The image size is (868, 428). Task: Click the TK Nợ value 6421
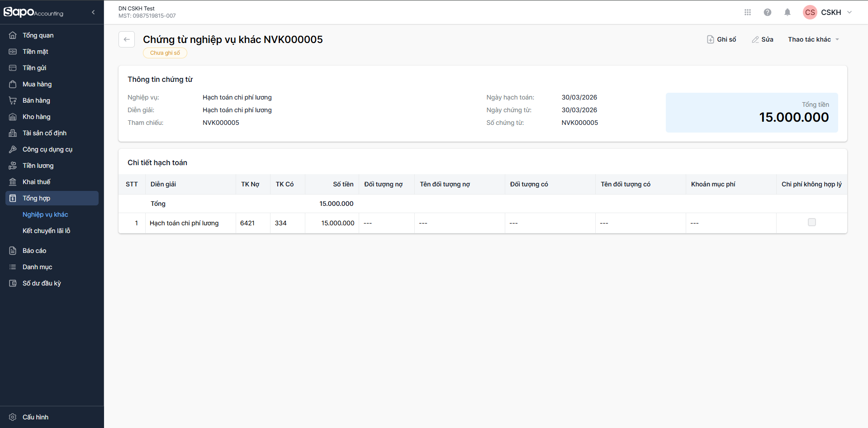coord(247,223)
